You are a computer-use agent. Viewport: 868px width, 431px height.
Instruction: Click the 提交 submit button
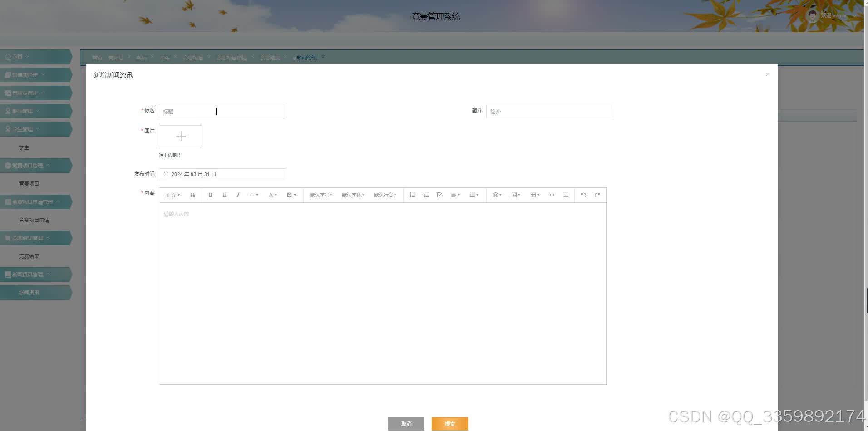tap(450, 424)
